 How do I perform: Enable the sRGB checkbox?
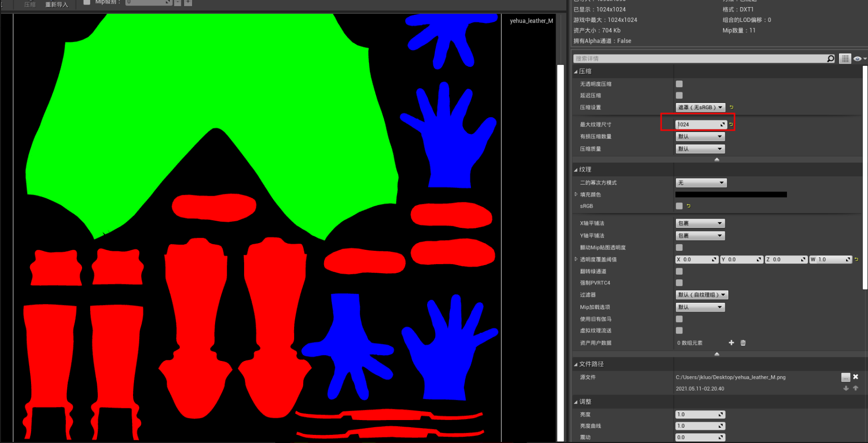click(x=679, y=206)
